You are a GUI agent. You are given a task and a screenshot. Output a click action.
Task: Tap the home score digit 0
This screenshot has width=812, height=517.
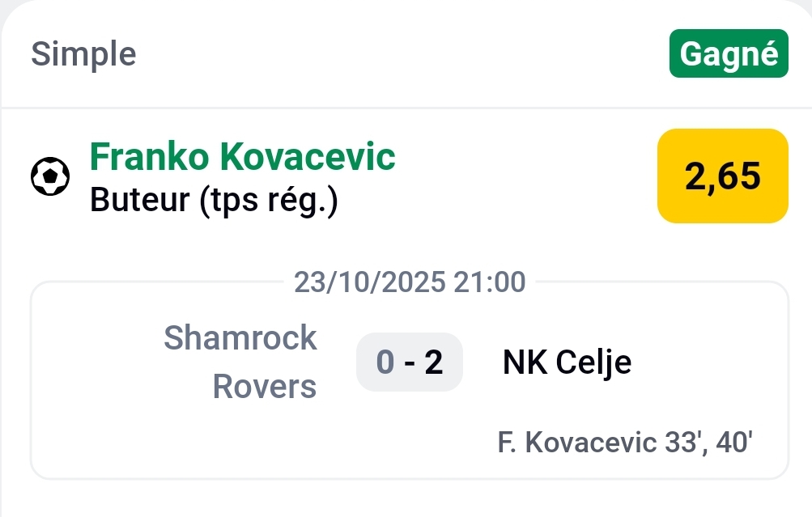click(385, 362)
